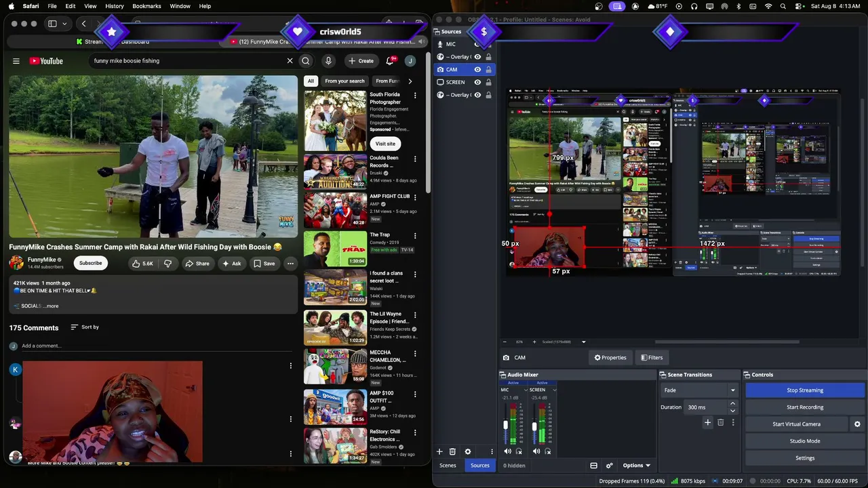Viewport: 868px width, 488px height.
Task: Expand the MIC channel menu chevron
Action: [x=526, y=390]
